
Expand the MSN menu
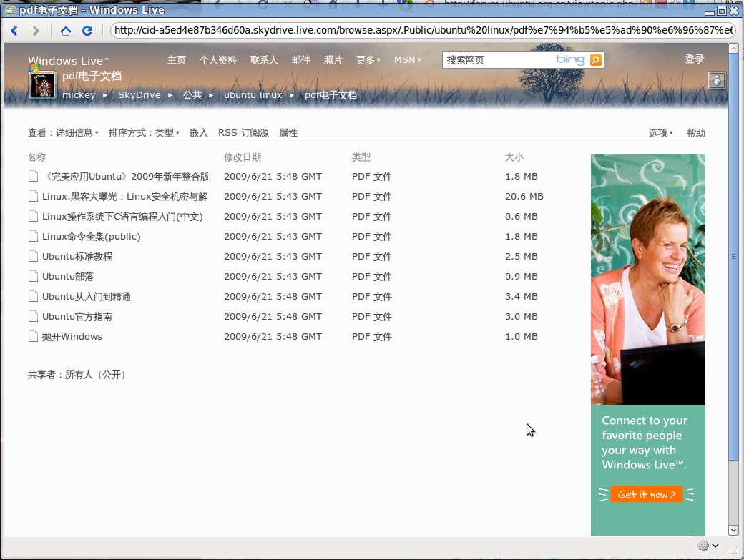pyautogui.click(x=408, y=60)
